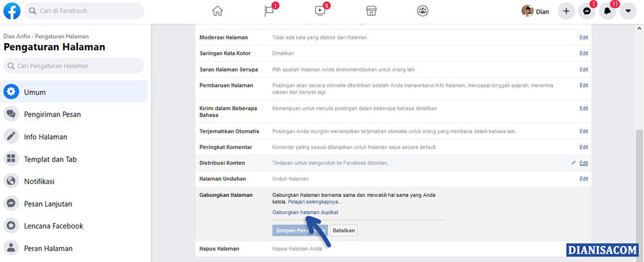Open Info Halaman settings
This screenshot has height=262, width=644.
(74, 136)
